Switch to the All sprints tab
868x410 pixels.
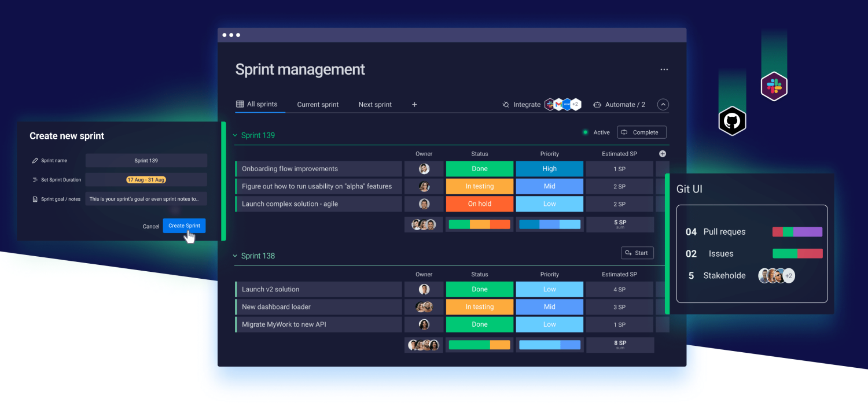click(257, 104)
